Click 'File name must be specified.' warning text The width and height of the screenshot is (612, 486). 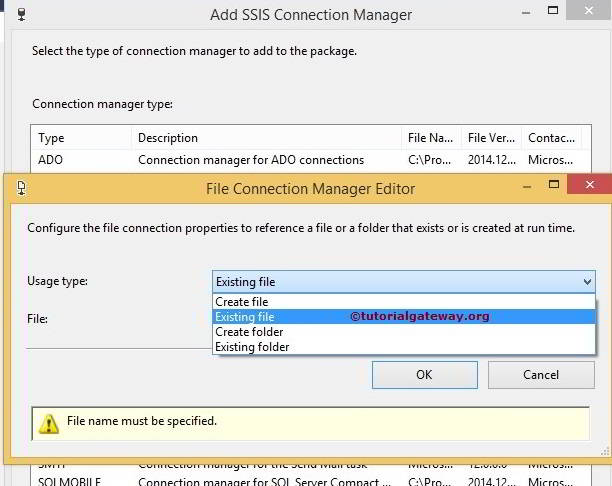point(142,421)
